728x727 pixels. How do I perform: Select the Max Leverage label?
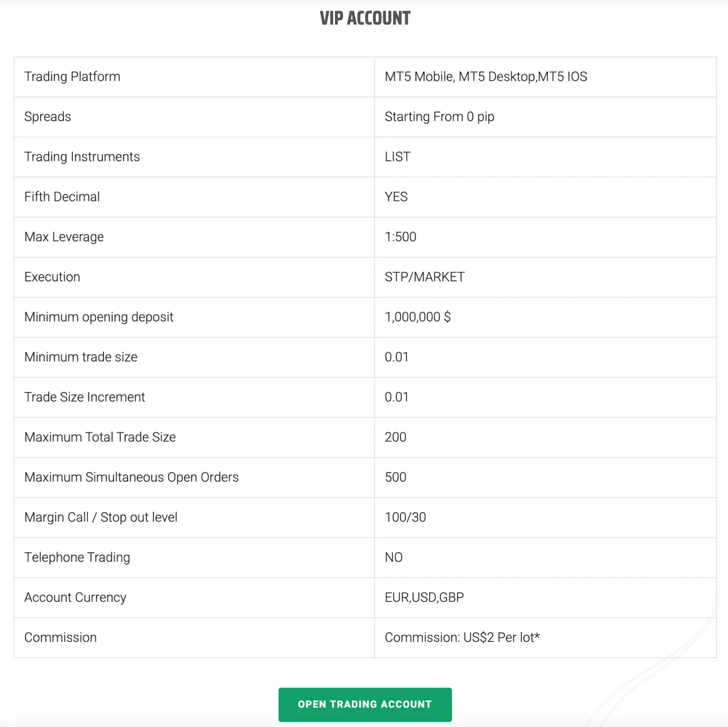(64, 237)
